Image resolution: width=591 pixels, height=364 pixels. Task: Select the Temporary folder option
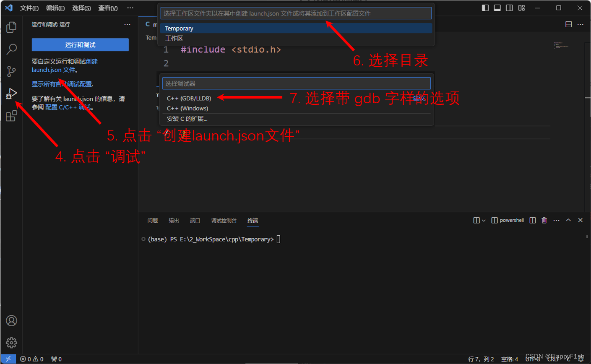[296, 29]
